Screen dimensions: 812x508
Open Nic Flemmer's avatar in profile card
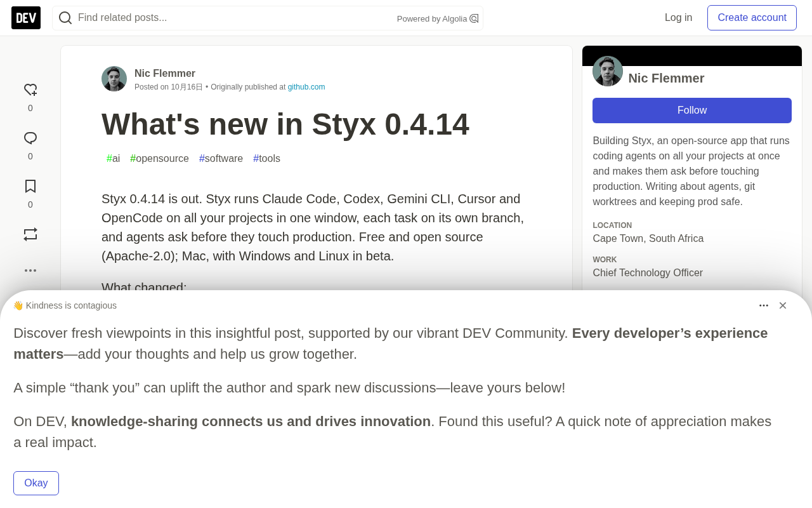click(x=608, y=71)
